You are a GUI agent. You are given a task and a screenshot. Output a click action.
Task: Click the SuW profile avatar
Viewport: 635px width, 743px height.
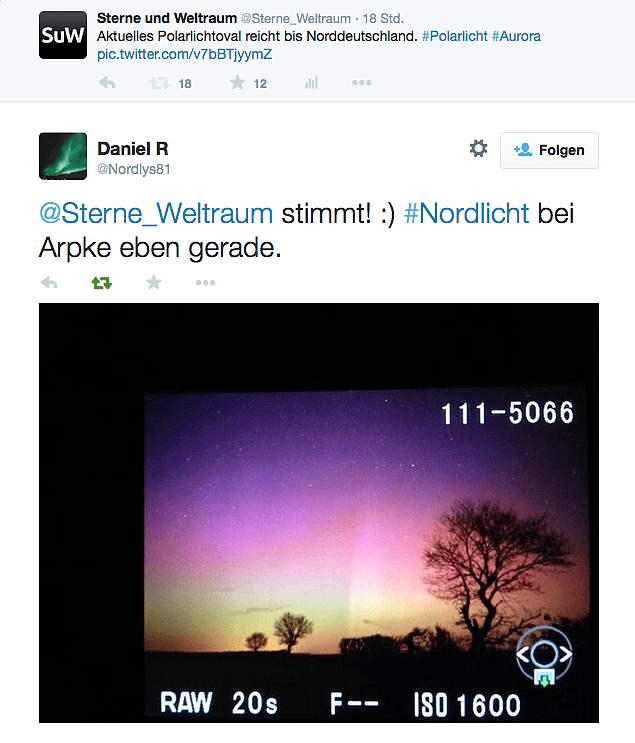click(63, 35)
